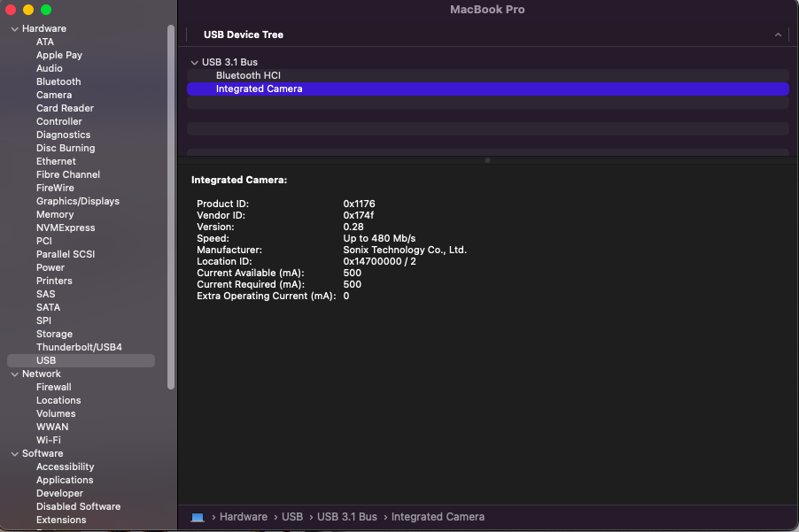Screen dimensions: 799x532
Task: Click the split pane divider handle
Action: click(x=487, y=160)
